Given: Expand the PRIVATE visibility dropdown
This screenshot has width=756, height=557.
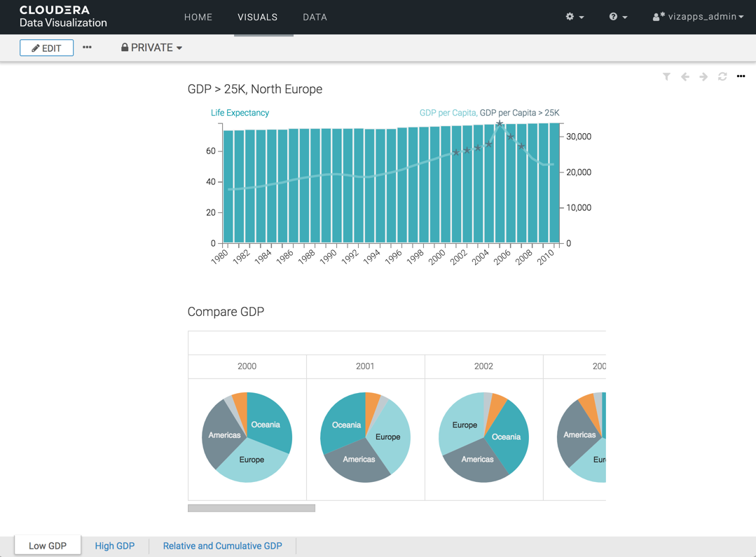Looking at the screenshot, I should pos(152,48).
